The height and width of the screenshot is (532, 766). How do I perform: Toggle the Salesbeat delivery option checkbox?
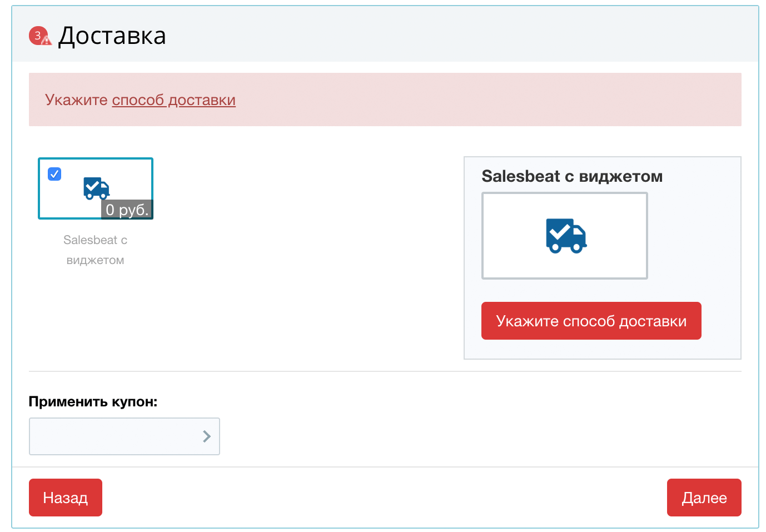tap(54, 174)
